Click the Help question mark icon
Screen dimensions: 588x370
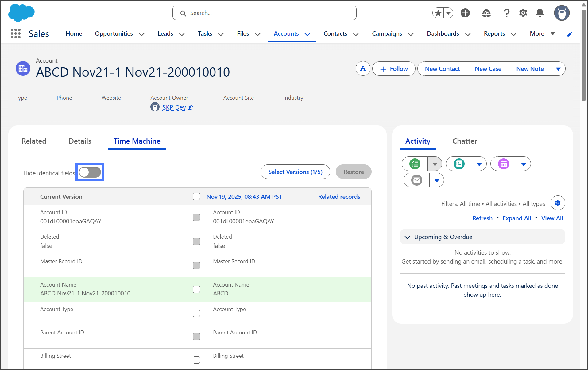coord(506,13)
